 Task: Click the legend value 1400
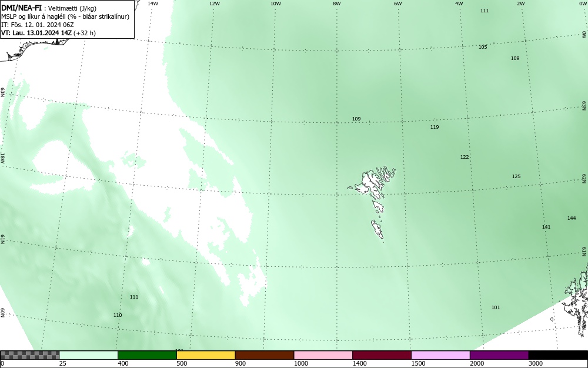[x=359, y=363]
